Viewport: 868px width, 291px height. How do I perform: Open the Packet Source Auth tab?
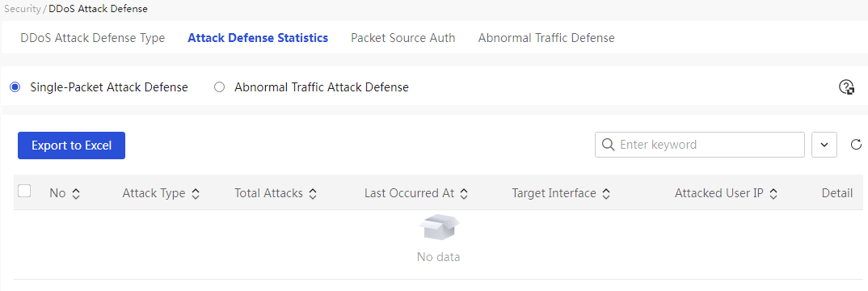coord(403,38)
